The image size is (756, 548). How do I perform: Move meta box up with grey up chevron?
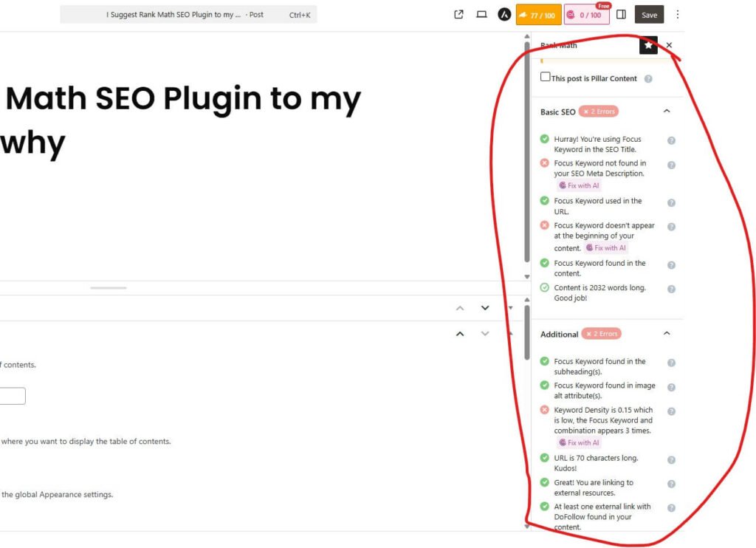460,308
